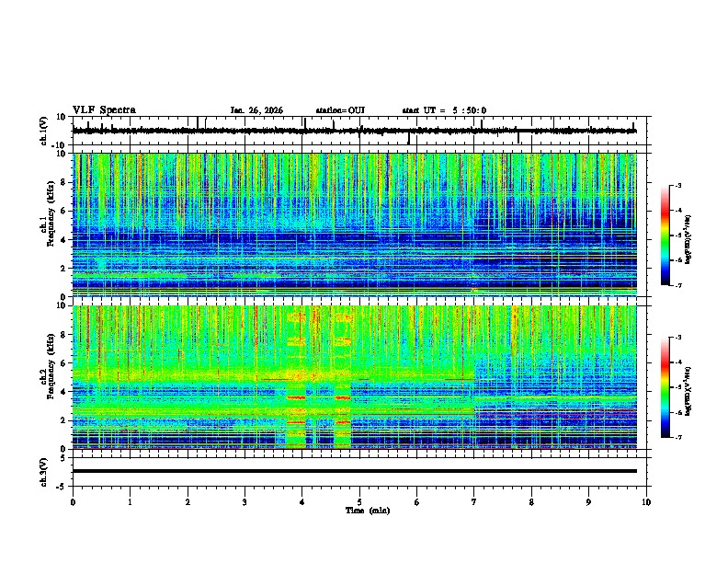Click the '9' label on Time axis
The width and height of the screenshot is (728, 563).
588,502
